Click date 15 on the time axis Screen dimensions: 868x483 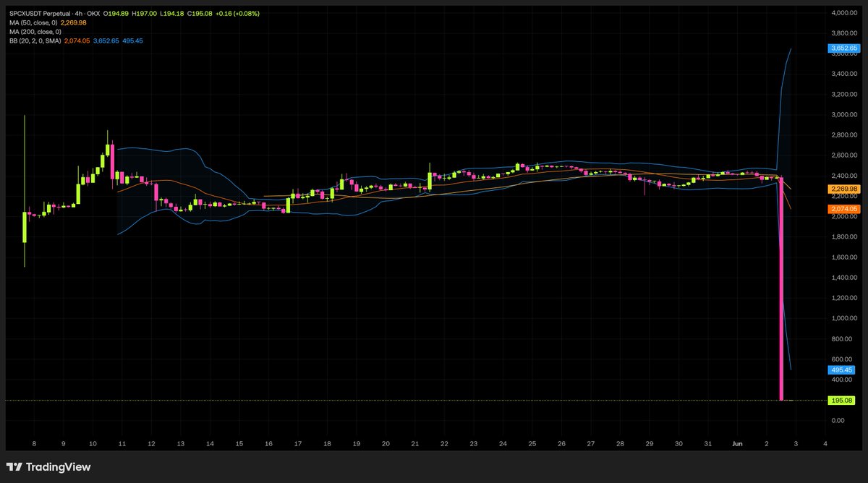(x=239, y=443)
